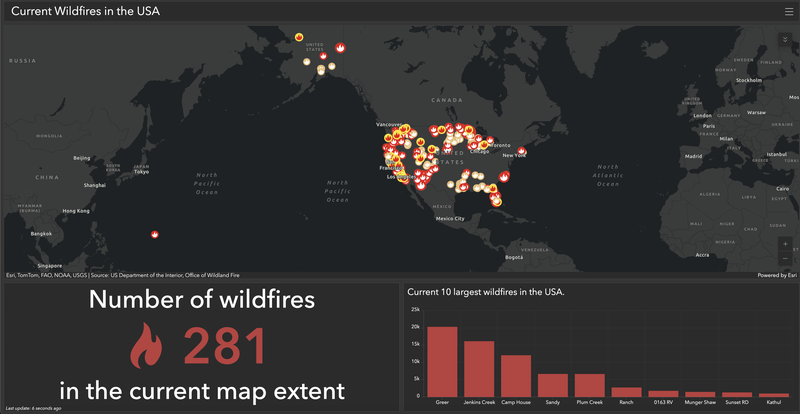The image size is (800, 414).
Task: Click the 20k y-axis label
Action: (x=416, y=327)
